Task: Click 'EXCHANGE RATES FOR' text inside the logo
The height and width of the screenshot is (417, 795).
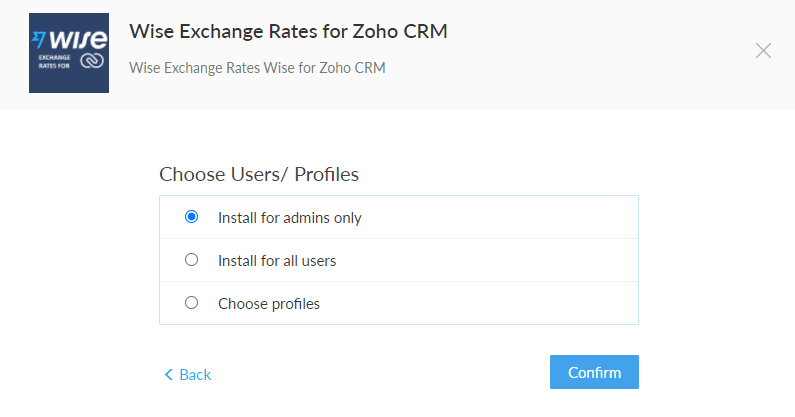Action: [x=54, y=61]
